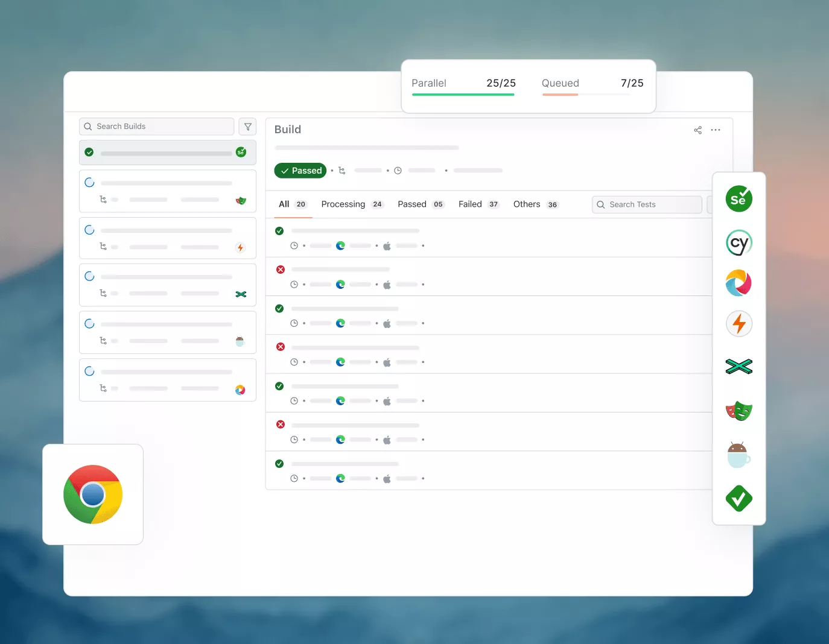Click the green check on selected build
This screenshot has width=829, height=644.
coord(89,153)
